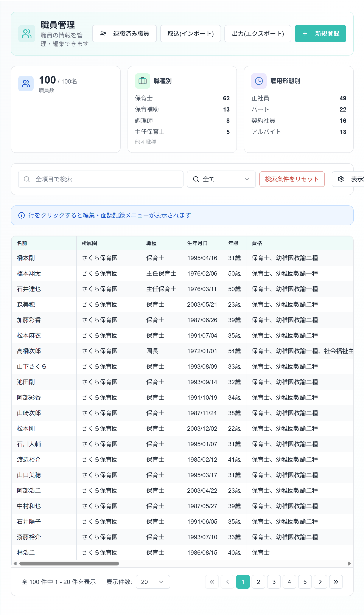This screenshot has height=615, width=364.
Task: Open the row for 橋本剛
Action: pyautogui.click(x=182, y=258)
